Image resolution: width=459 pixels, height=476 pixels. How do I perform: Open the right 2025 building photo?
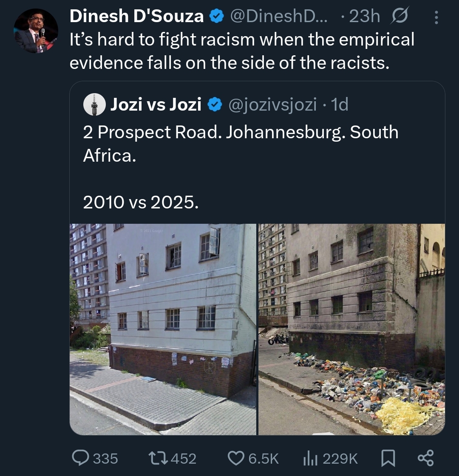[x=351, y=329]
